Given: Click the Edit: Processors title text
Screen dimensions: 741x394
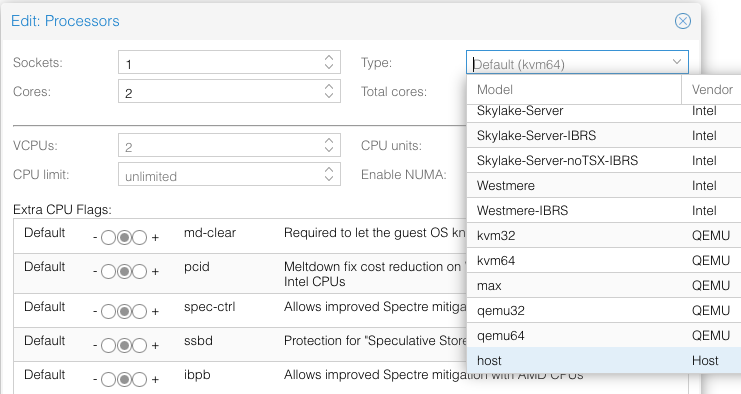Looking at the screenshot, I should coord(65,21).
